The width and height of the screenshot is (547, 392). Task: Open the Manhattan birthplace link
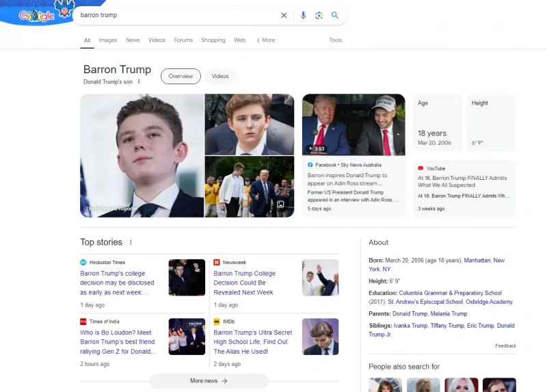click(x=477, y=261)
